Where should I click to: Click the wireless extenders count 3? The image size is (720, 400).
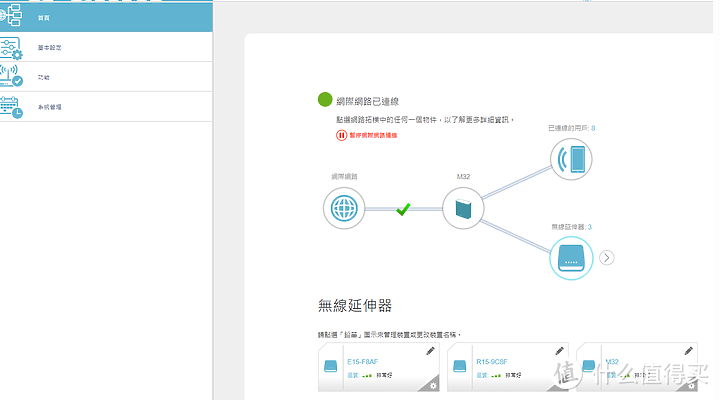pyautogui.click(x=590, y=227)
